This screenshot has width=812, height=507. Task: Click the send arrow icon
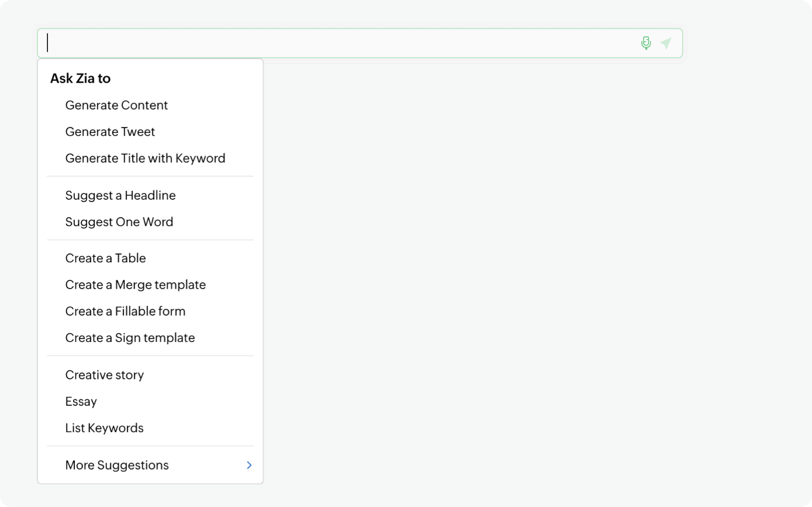[666, 43]
